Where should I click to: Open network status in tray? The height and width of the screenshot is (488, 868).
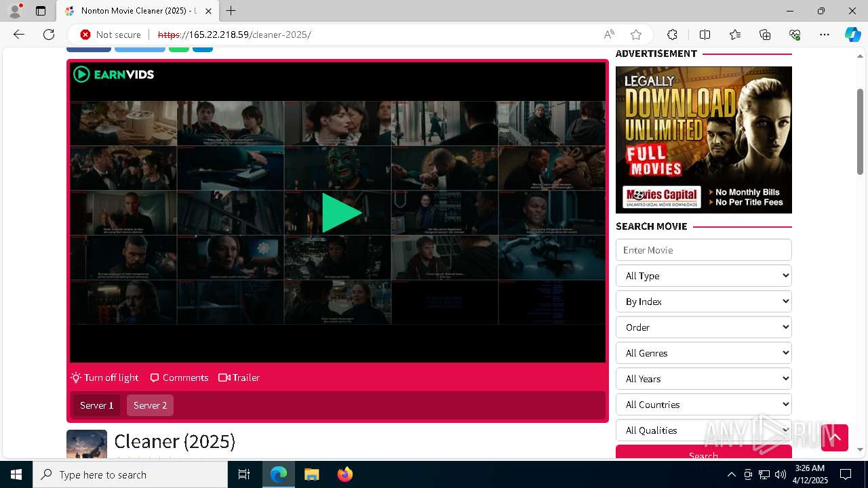point(764,474)
